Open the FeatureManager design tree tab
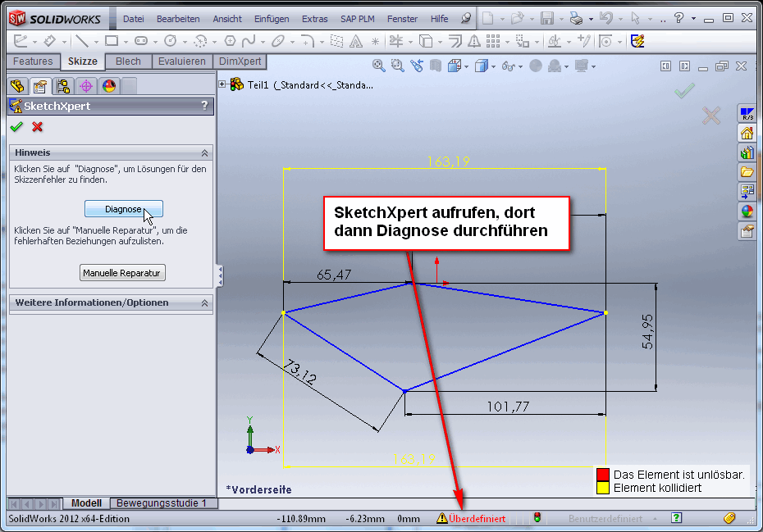763x532 pixels. (x=17, y=87)
